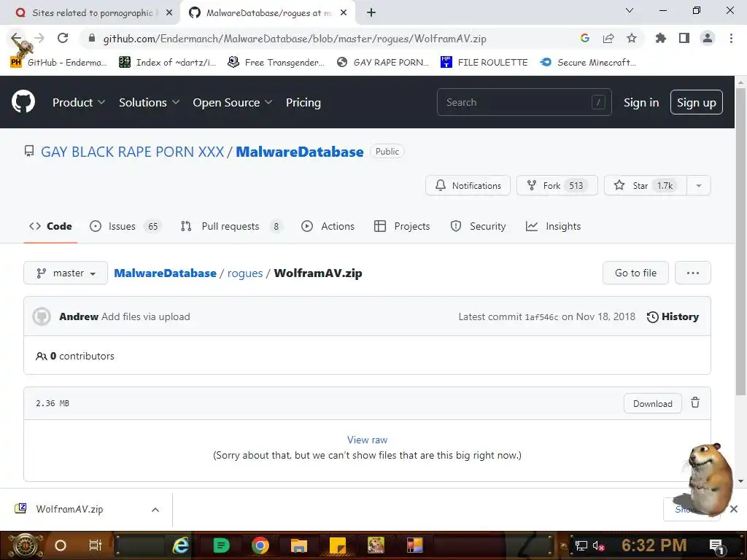The width and height of the screenshot is (747, 560).
Task: Expand the Product menu
Action: pos(79,102)
